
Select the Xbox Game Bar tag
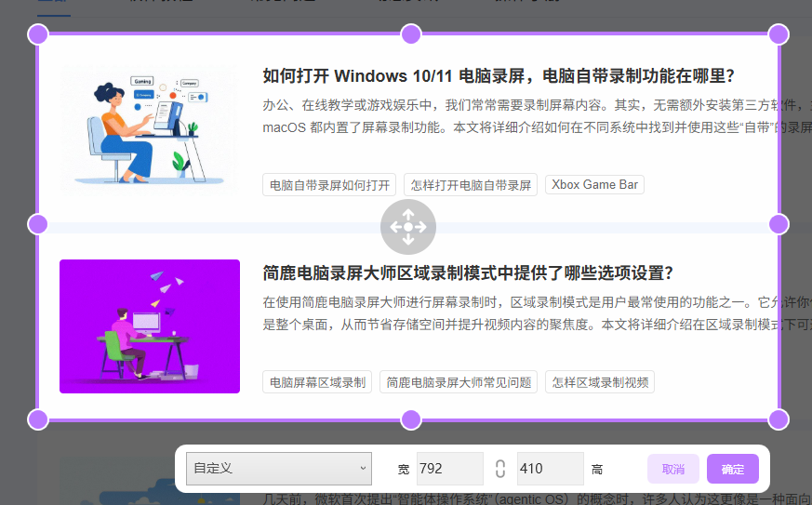pos(594,185)
